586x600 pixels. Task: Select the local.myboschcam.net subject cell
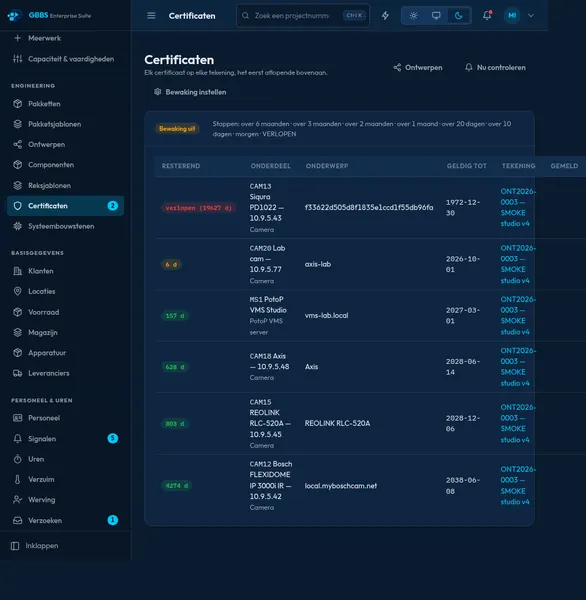click(x=341, y=486)
